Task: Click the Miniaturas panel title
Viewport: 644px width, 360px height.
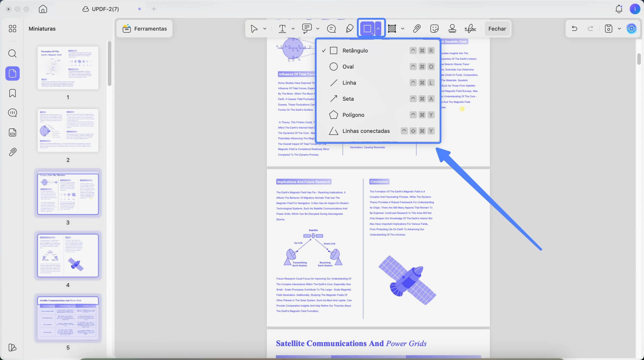Action: (x=42, y=29)
